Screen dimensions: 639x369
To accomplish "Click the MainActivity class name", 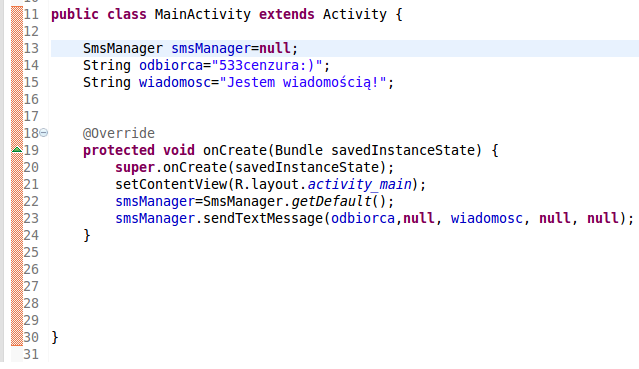I will [203, 14].
